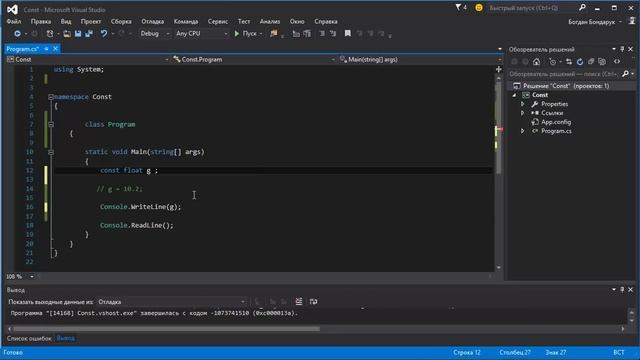Toggle word wrap in the Output panel
The width and height of the screenshot is (640, 360).
point(313,302)
